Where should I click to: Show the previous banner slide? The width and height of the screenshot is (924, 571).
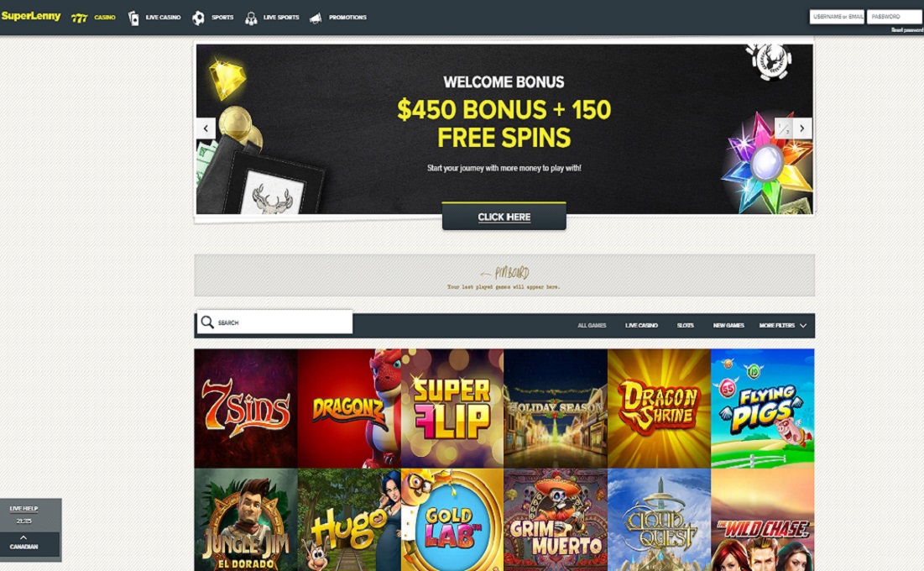[x=206, y=128]
